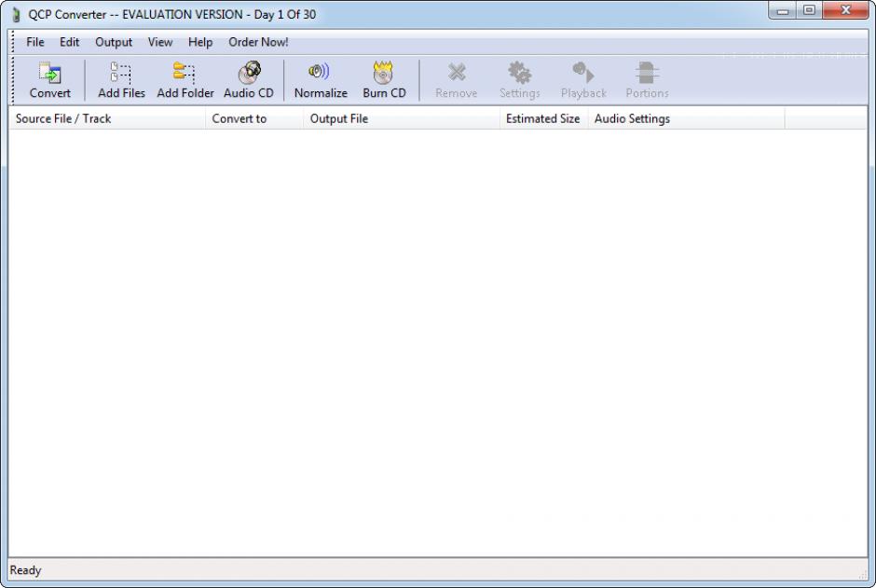Click the window resize grip in the status bar
876x588 pixels.
tap(863, 574)
